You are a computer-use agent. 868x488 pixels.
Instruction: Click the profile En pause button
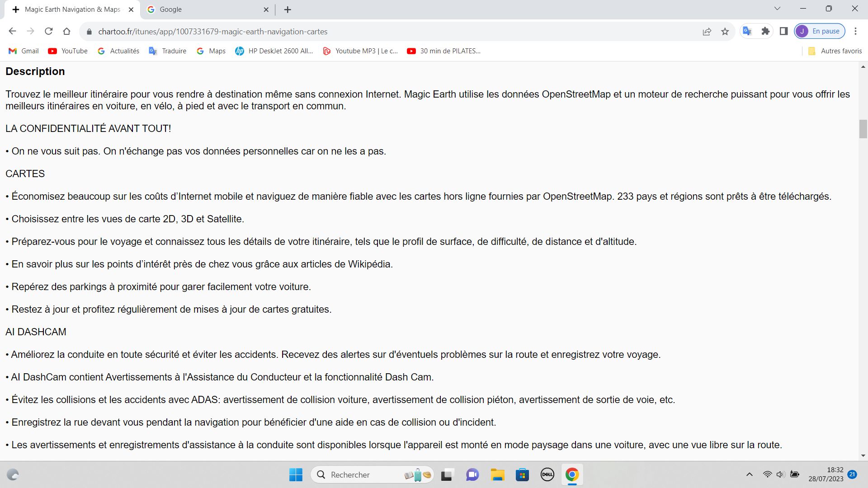[x=820, y=31]
